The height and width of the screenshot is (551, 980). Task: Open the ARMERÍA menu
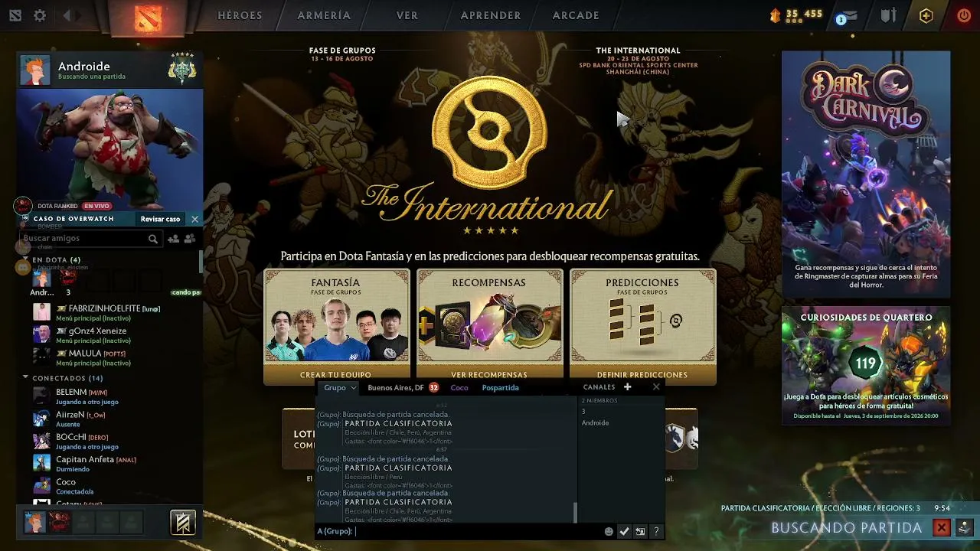[x=324, y=15]
